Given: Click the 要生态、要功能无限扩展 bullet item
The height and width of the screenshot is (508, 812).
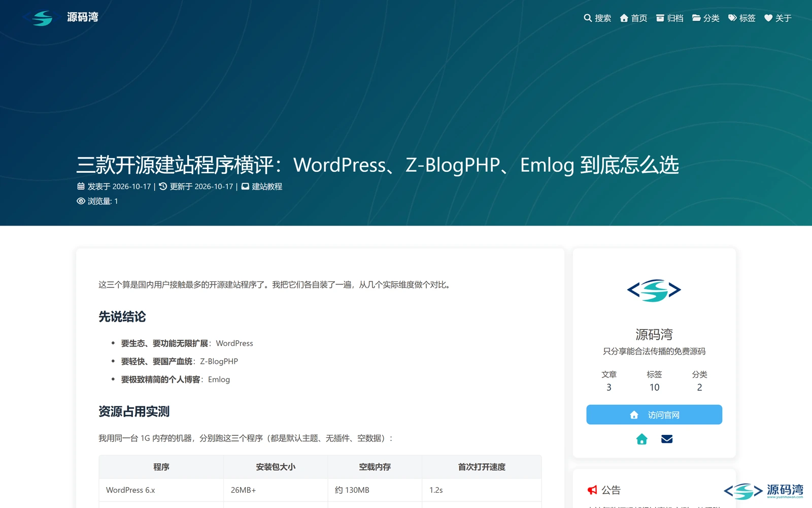Looking at the screenshot, I should (x=187, y=343).
